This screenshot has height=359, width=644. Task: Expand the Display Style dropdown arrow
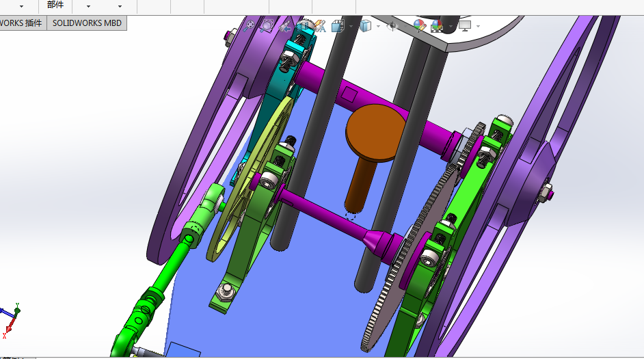(x=378, y=26)
